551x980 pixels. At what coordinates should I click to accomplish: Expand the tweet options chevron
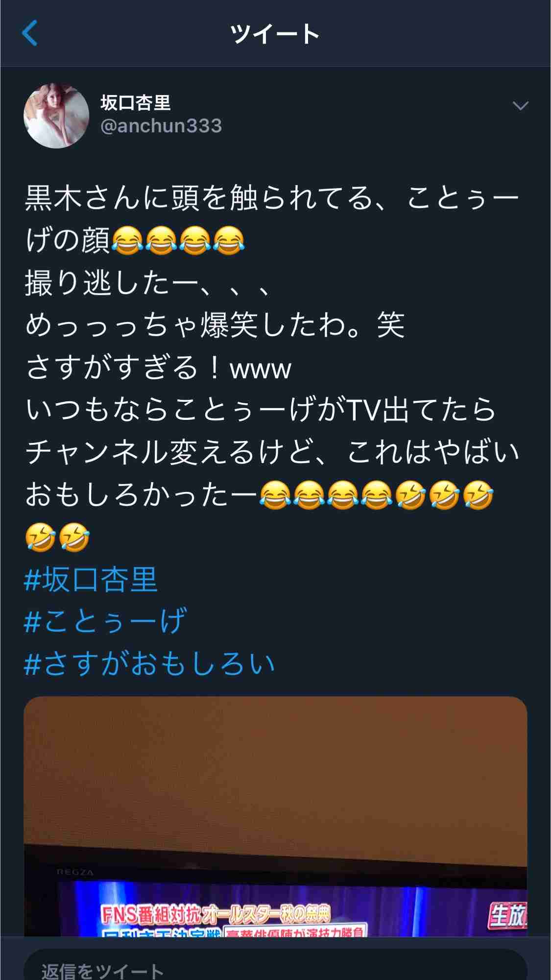520,106
